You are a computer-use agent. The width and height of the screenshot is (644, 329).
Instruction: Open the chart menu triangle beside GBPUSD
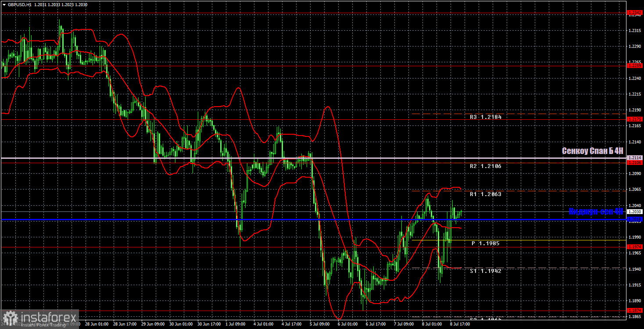[4, 4]
